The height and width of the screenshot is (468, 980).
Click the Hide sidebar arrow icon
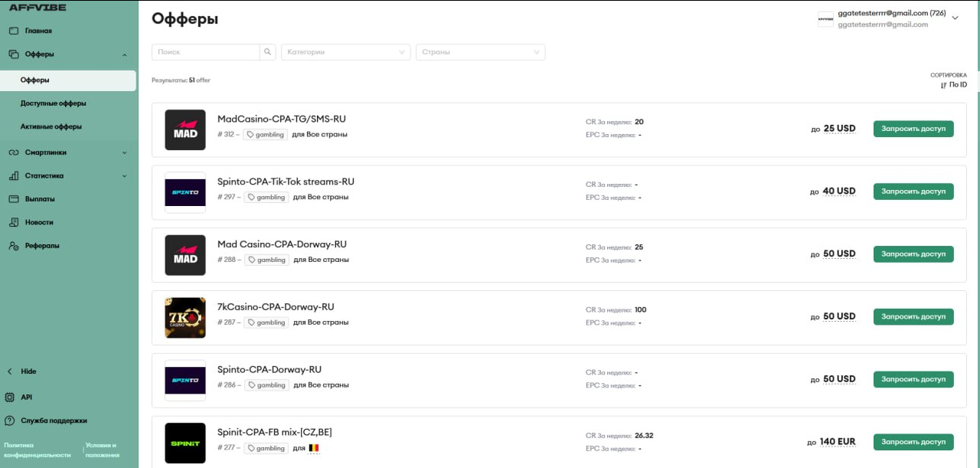10,371
